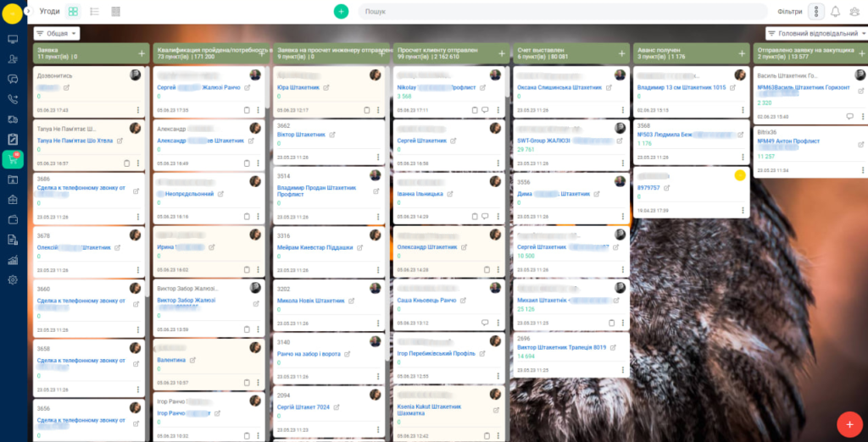
Task: Click the Фільтри button
Action: click(789, 12)
